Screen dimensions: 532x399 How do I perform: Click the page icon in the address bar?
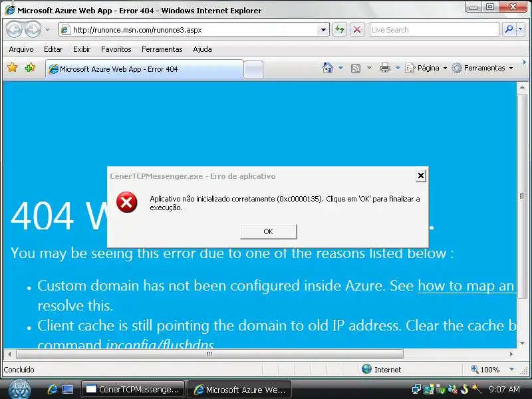[65, 30]
